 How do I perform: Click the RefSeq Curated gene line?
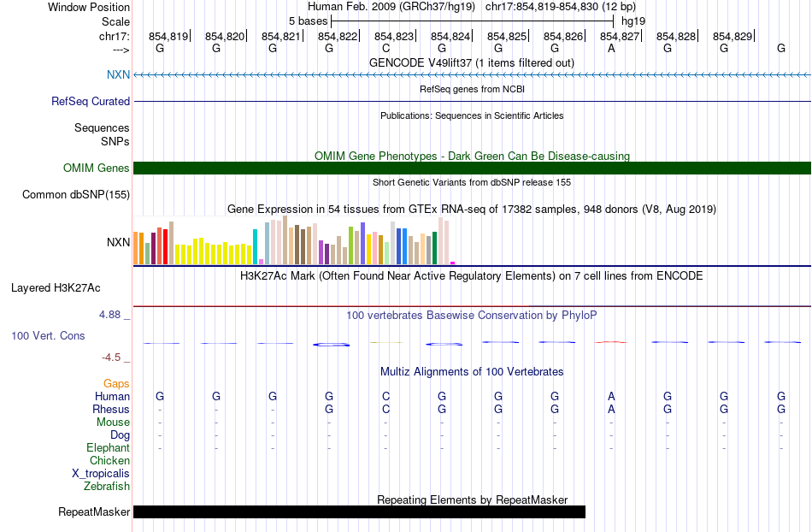(472, 102)
